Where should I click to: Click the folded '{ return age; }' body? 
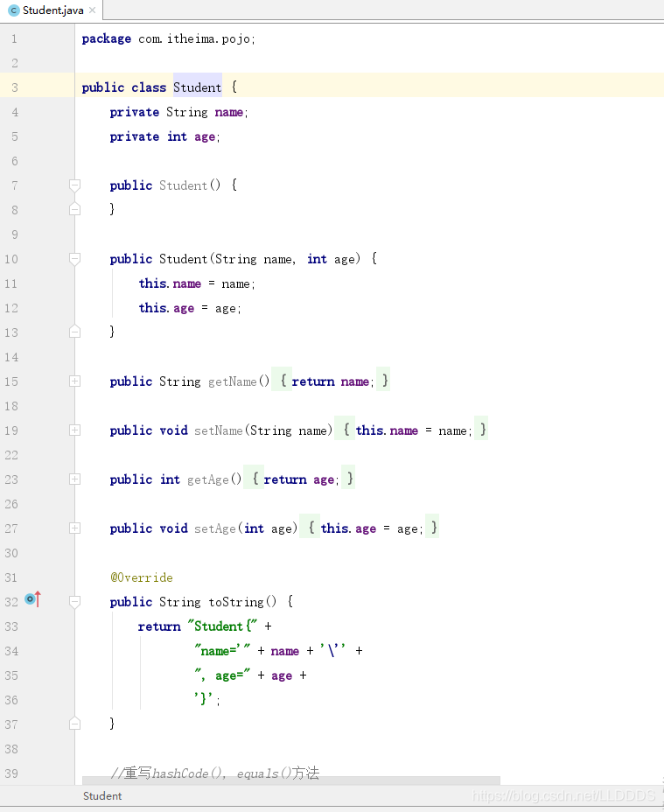pos(299,479)
